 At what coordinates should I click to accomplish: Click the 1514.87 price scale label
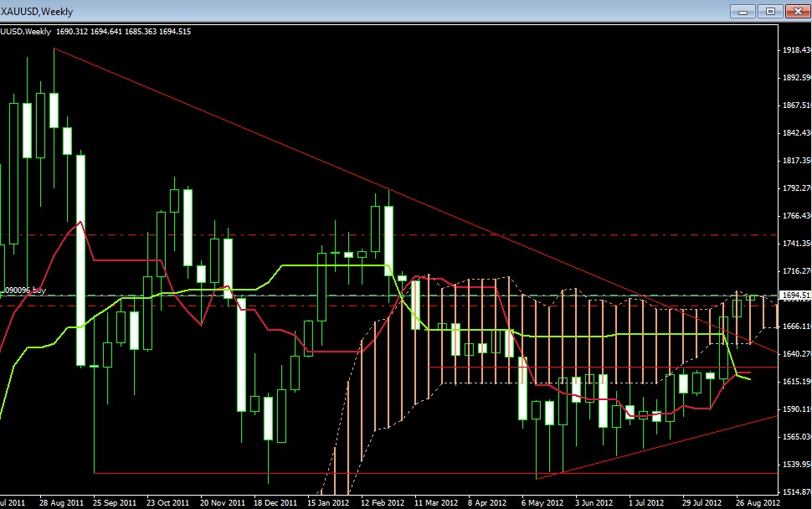(797, 492)
